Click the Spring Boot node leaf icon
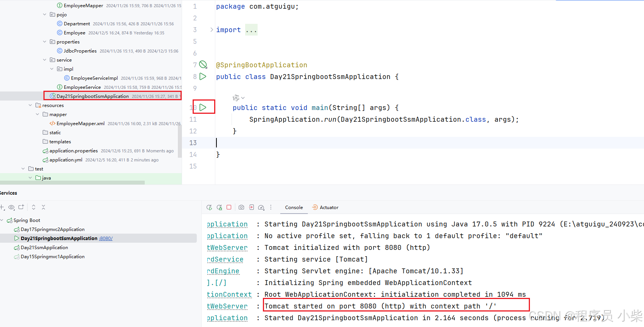 point(9,220)
